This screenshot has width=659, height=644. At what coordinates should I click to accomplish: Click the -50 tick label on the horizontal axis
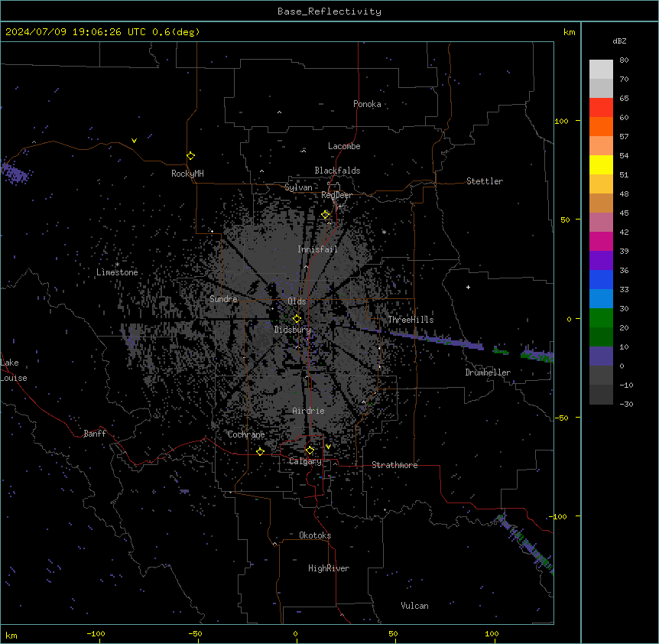[195, 633]
